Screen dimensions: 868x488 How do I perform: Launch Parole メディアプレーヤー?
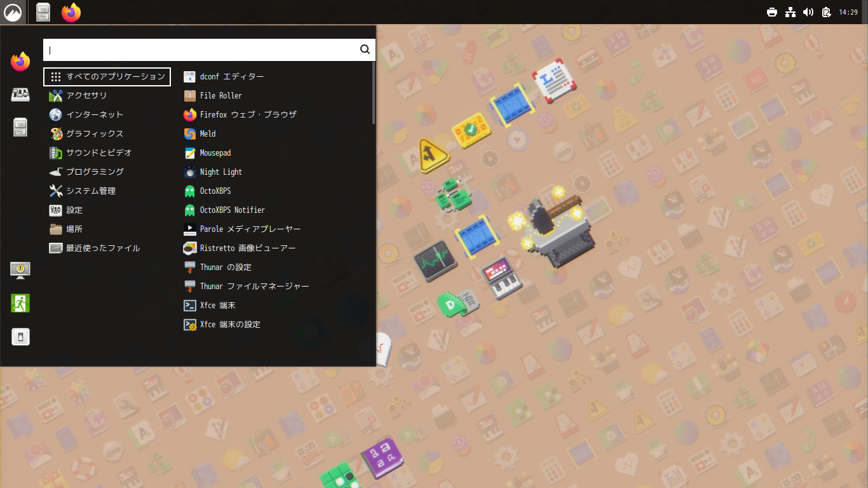(x=275, y=229)
